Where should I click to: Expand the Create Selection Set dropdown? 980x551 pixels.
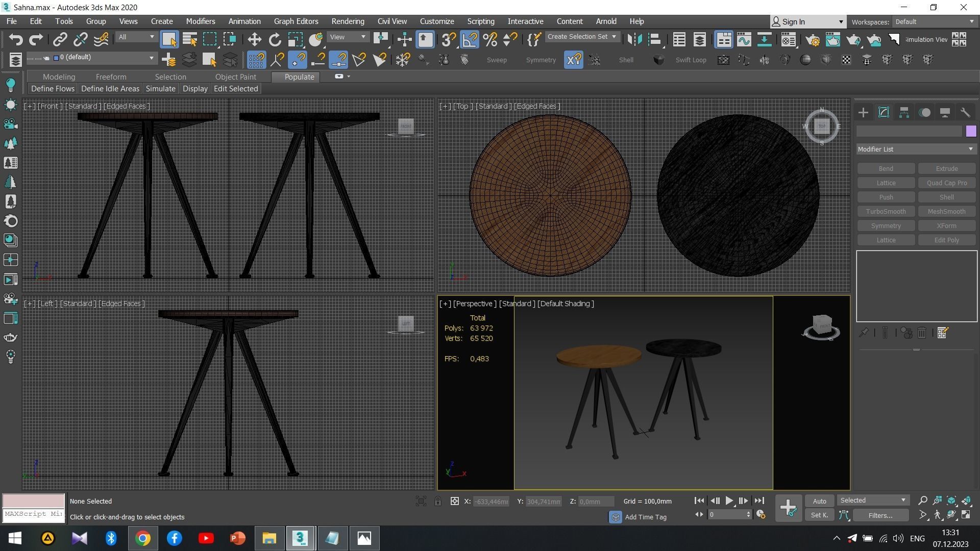pos(582,37)
